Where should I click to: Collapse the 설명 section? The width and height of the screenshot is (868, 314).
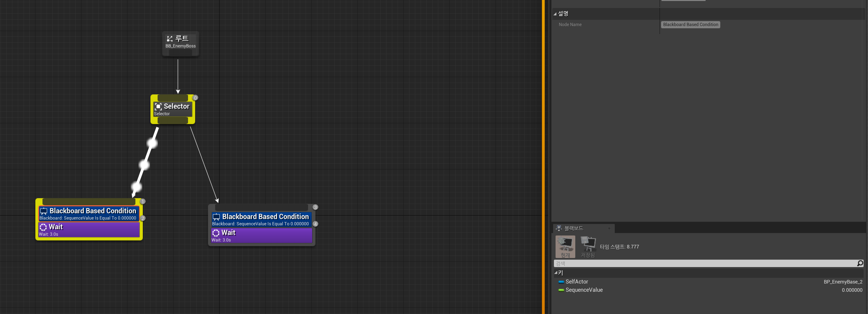click(555, 14)
